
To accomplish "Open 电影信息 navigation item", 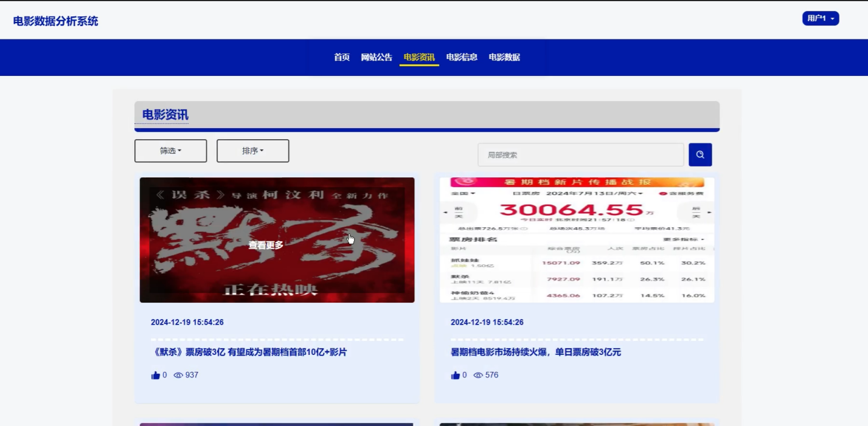I will point(462,57).
